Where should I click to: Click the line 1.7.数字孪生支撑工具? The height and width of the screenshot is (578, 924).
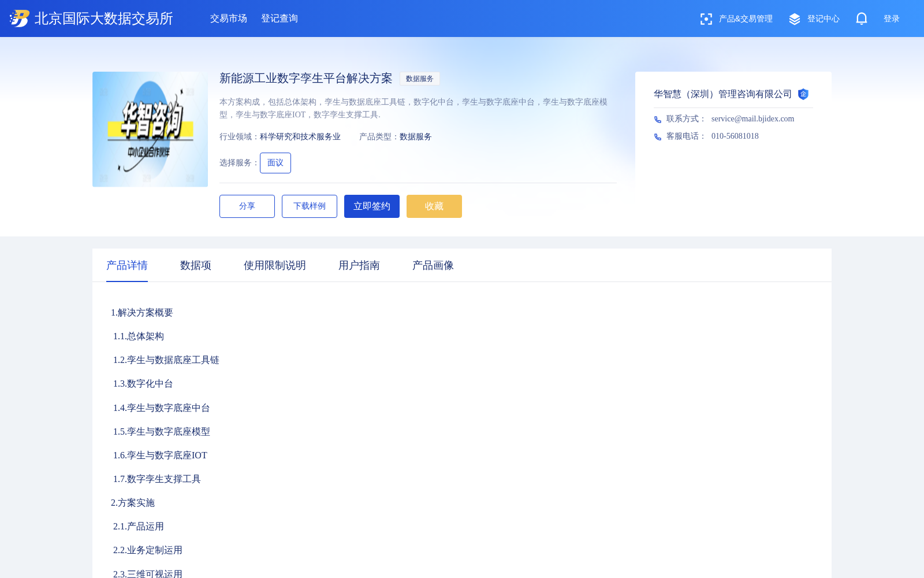click(157, 479)
